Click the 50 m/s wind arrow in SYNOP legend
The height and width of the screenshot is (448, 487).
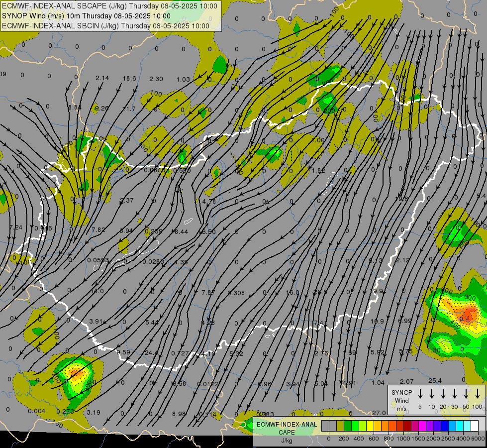click(x=466, y=394)
